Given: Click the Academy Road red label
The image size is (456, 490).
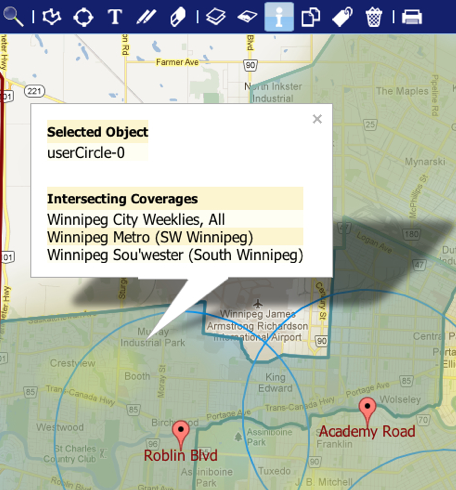Looking at the screenshot, I should pyautogui.click(x=367, y=431).
